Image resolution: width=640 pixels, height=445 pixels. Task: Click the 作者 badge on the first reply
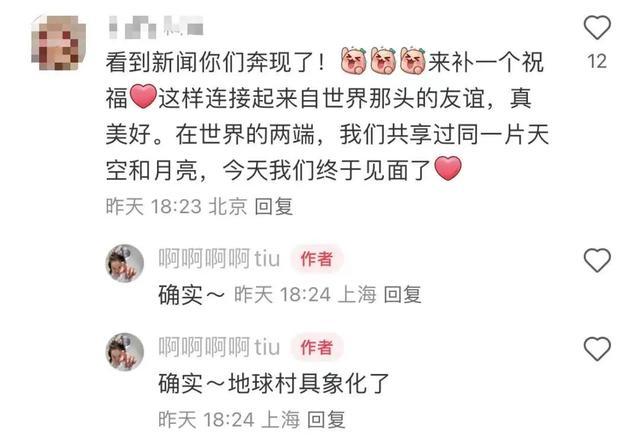point(317,259)
